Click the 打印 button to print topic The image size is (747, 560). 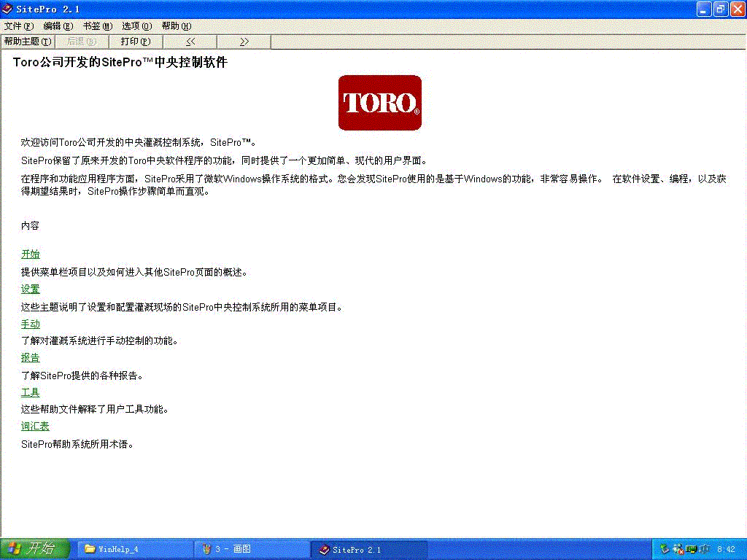point(135,42)
